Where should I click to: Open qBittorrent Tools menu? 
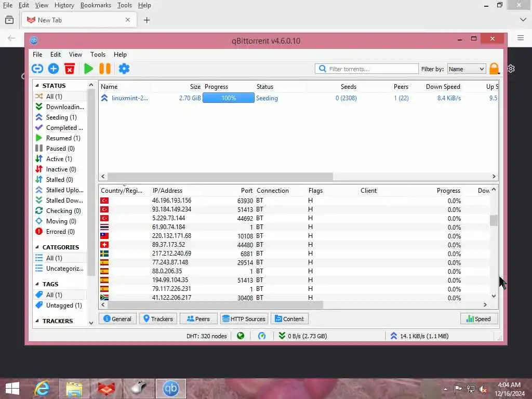click(98, 54)
